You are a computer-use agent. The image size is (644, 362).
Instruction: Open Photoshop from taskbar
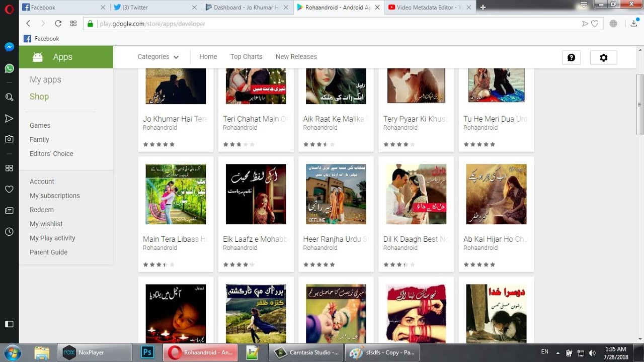click(147, 352)
